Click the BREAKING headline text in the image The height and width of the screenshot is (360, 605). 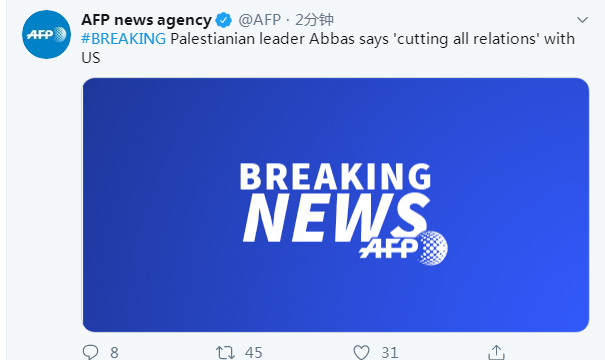point(335,176)
